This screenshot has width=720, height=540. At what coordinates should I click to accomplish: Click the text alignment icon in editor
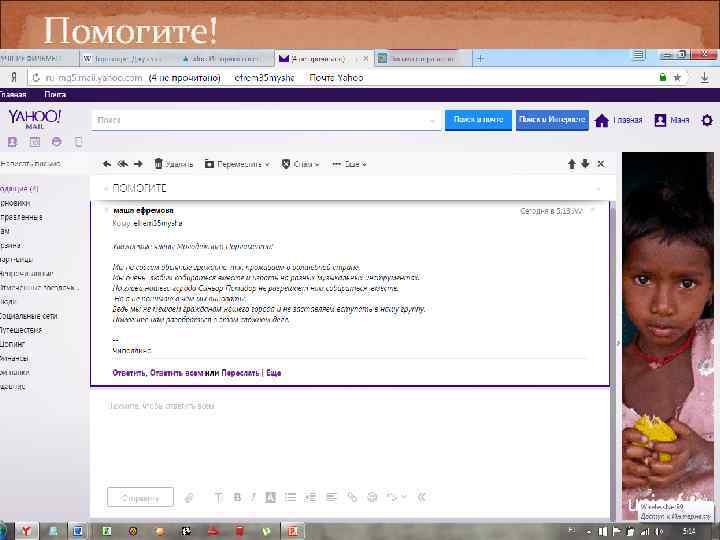332,497
